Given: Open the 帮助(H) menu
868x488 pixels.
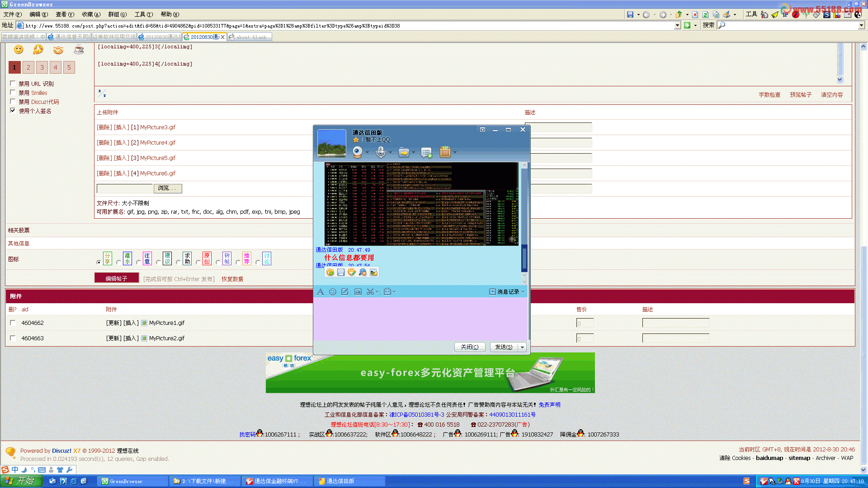Looking at the screenshot, I should (170, 14).
